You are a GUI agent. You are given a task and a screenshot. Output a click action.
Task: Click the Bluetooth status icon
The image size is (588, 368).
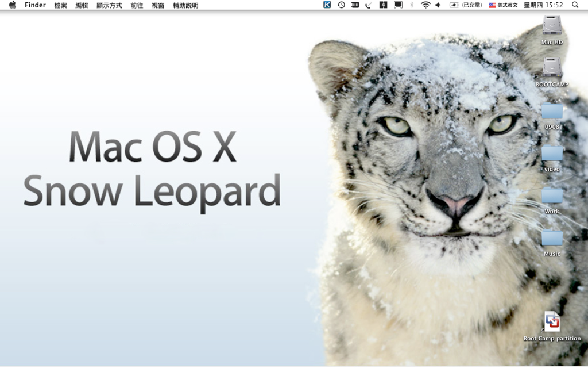(x=412, y=5)
